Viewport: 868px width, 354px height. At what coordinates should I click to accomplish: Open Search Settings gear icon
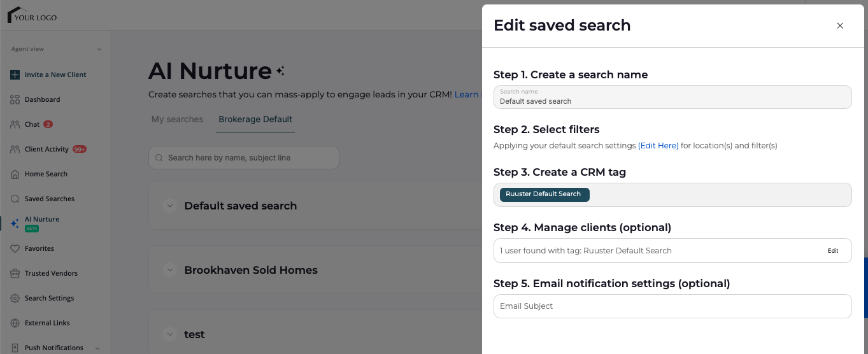pos(15,298)
